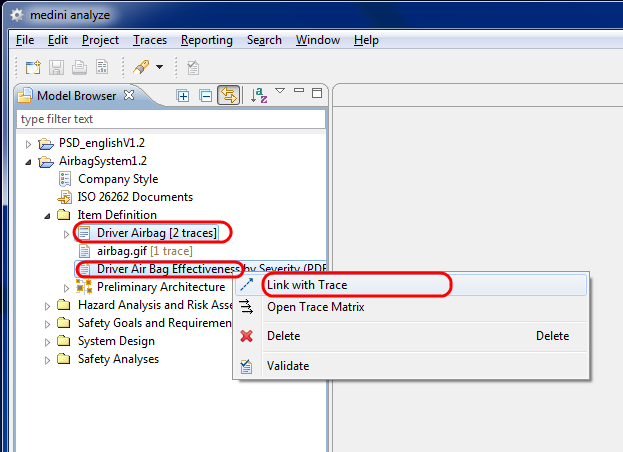The image size is (623, 452).
Task: Choose Link with Trace from context menu
Action: [x=306, y=285]
